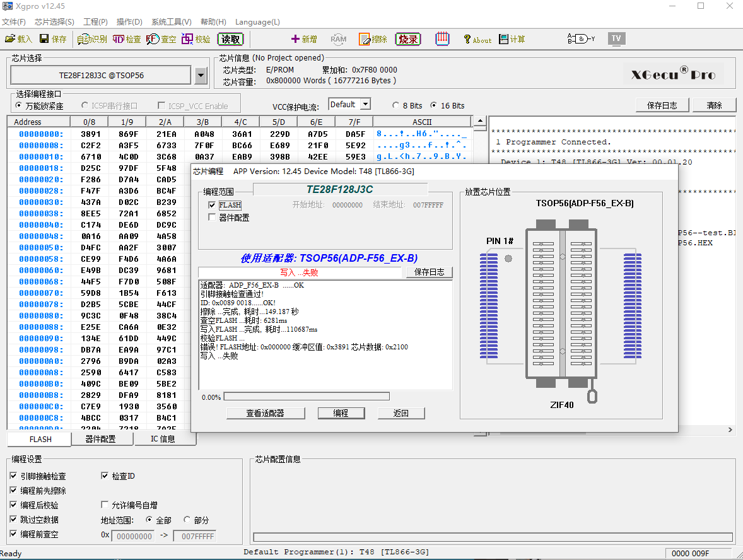The height and width of the screenshot is (560, 743).
Task: Open the About help icon
Action: [467, 39]
